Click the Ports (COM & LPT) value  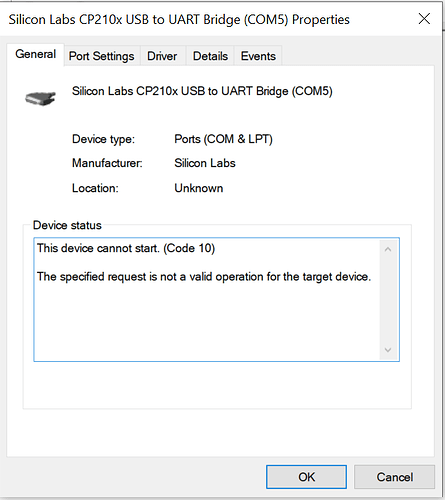[223, 139]
